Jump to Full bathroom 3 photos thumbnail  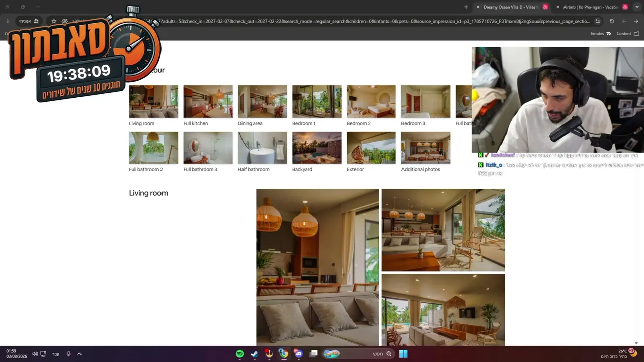(208, 148)
